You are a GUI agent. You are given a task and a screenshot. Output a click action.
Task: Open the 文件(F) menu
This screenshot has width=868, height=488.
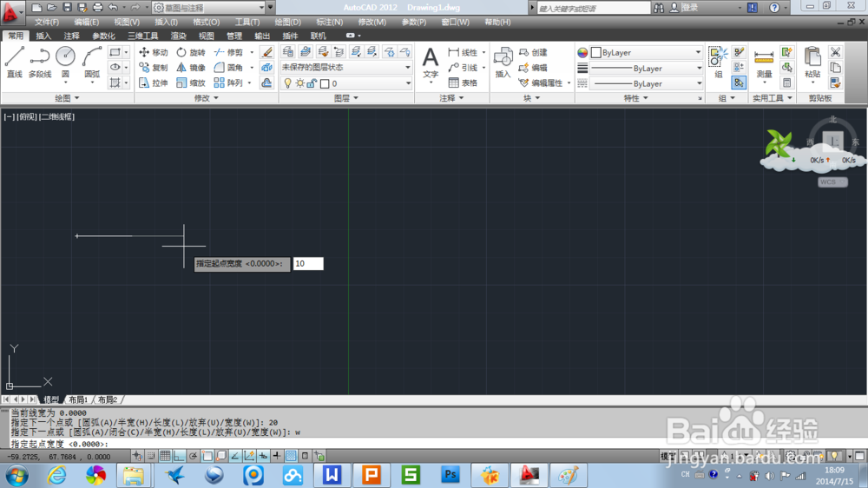click(47, 23)
